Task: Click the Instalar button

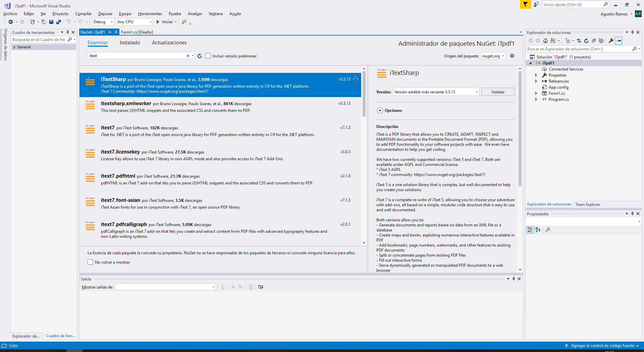Action: point(498,92)
